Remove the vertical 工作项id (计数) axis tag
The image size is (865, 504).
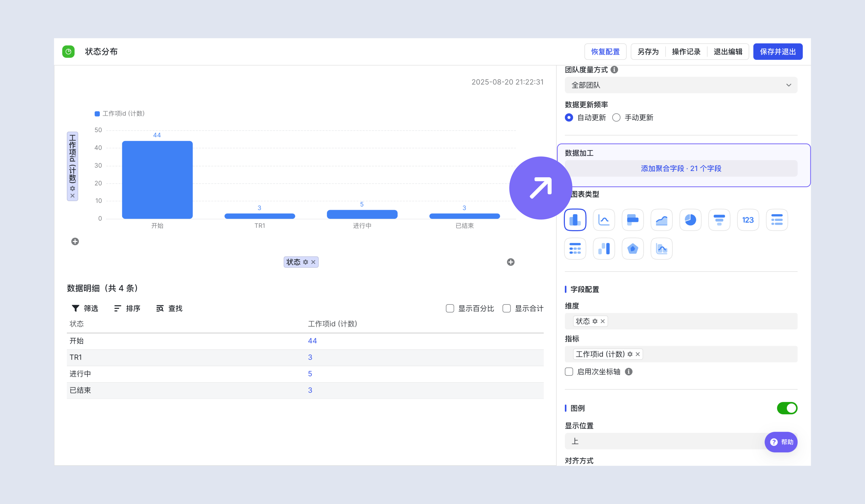click(x=72, y=196)
